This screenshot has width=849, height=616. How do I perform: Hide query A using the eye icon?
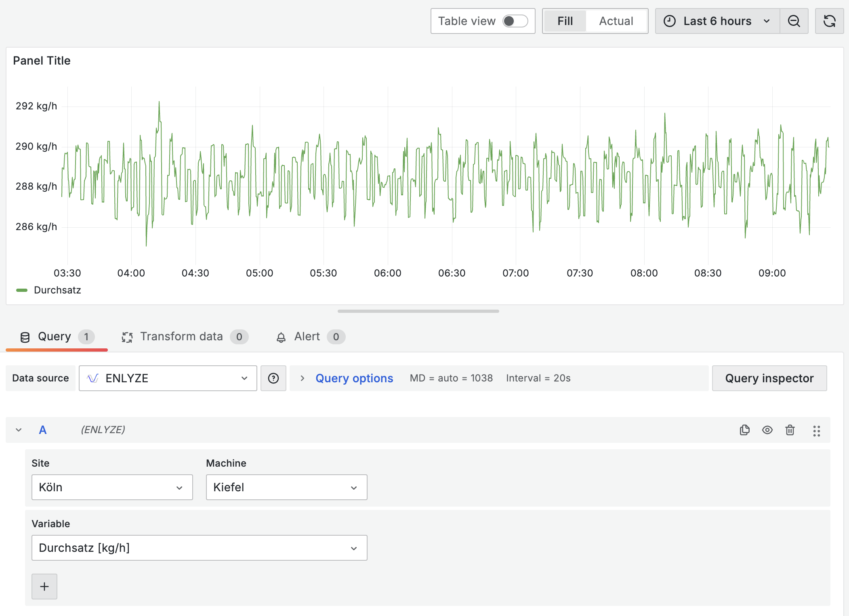767,430
